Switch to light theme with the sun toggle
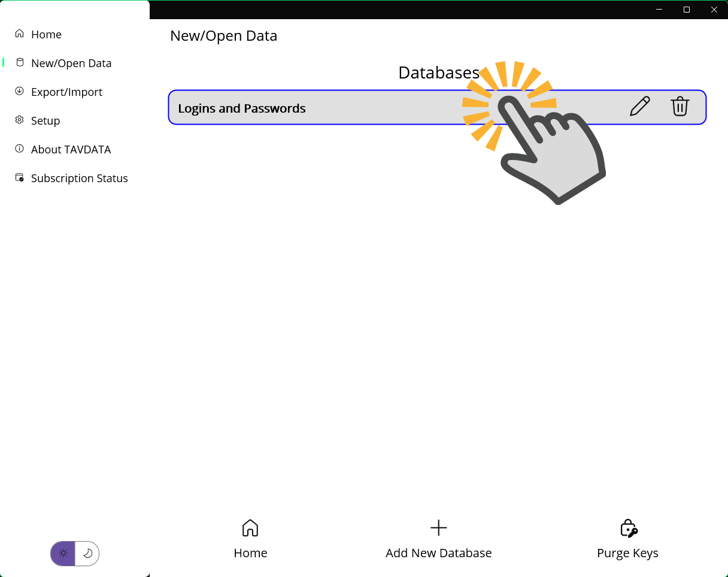Image resolution: width=728 pixels, height=577 pixels. pos(63,554)
